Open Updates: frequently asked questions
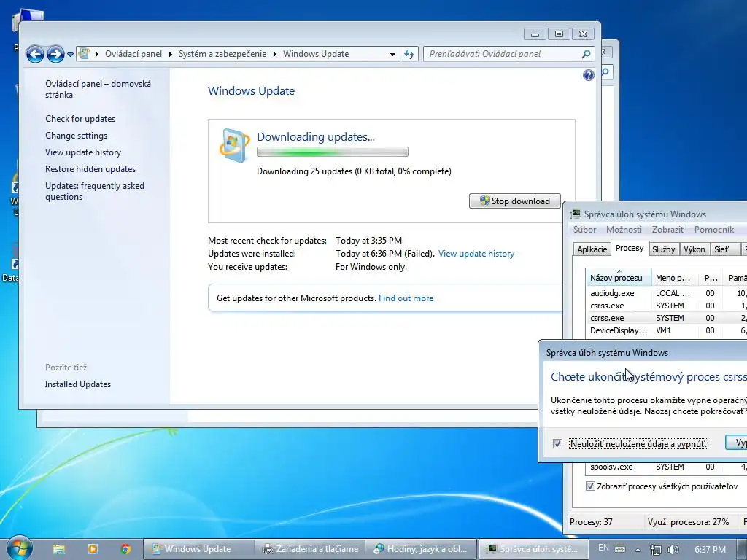The width and height of the screenshot is (747, 560). 95,192
